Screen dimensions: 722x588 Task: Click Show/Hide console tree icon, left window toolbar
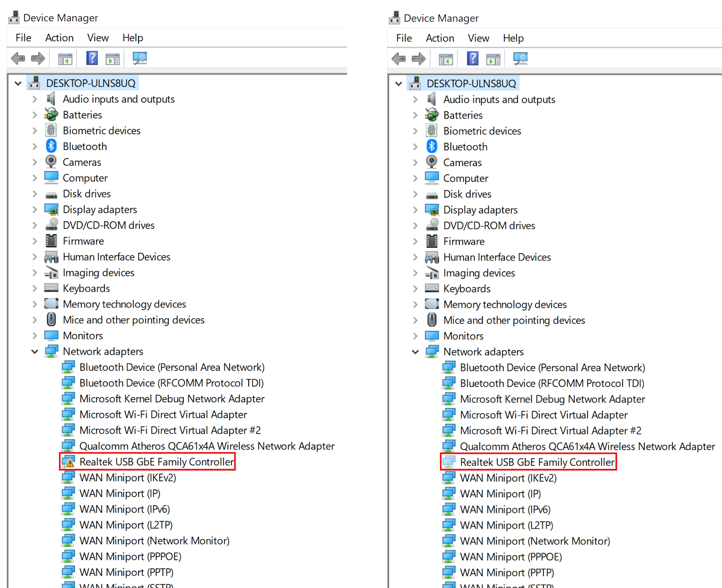pos(65,59)
